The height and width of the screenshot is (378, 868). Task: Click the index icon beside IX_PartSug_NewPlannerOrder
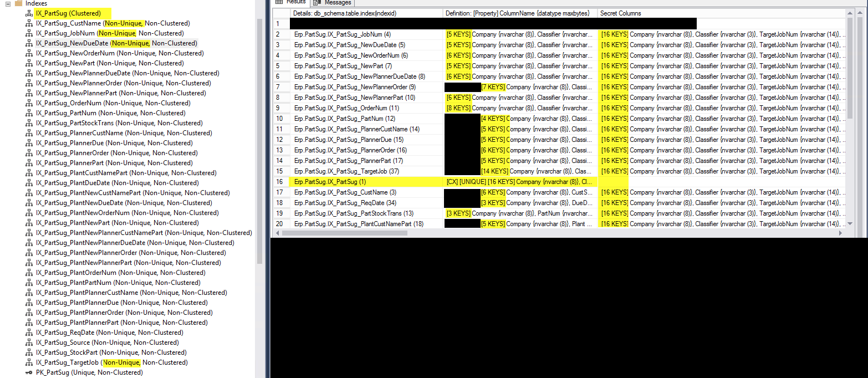click(x=29, y=83)
